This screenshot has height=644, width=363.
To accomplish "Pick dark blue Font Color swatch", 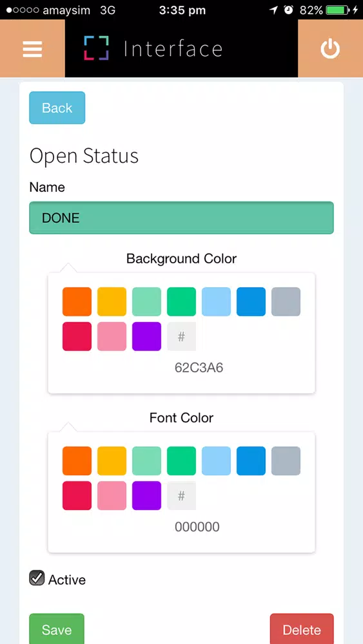I will 251,461.
